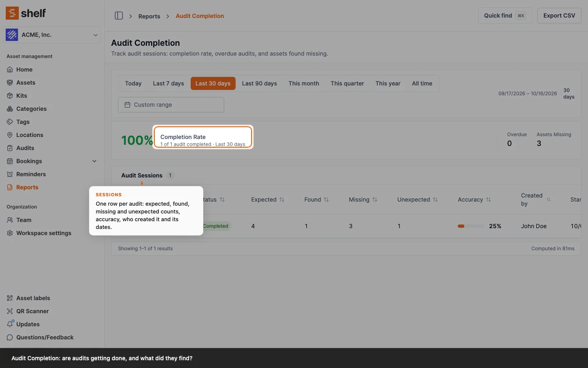Sort by the Accuracy column

474,200
